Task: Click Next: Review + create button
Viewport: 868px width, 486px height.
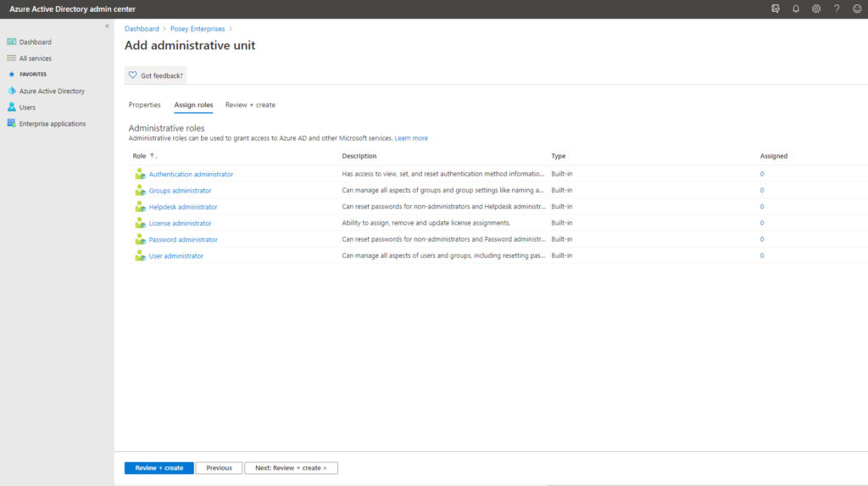Action: click(292, 467)
